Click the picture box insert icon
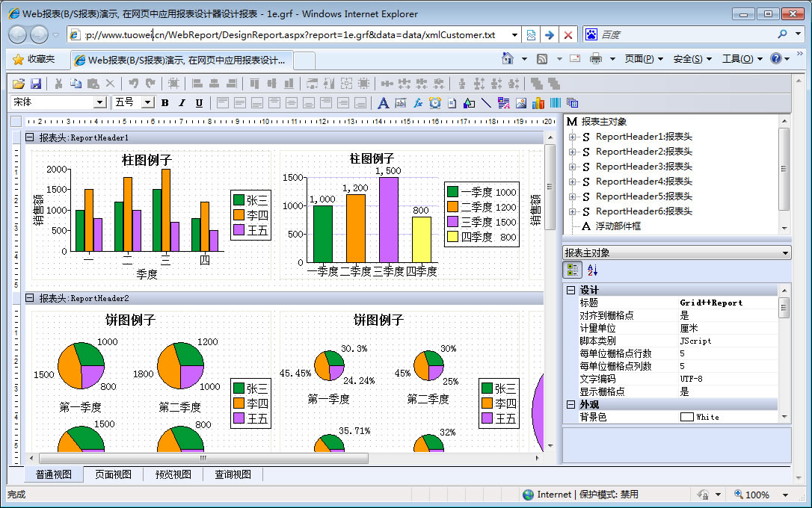This screenshot has width=812, height=508. pos(521,103)
